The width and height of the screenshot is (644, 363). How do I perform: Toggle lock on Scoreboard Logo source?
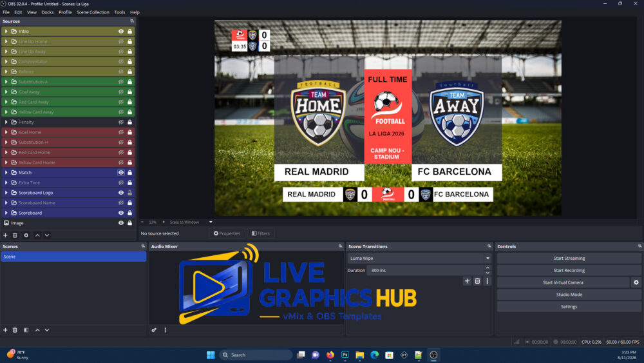click(130, 192)
